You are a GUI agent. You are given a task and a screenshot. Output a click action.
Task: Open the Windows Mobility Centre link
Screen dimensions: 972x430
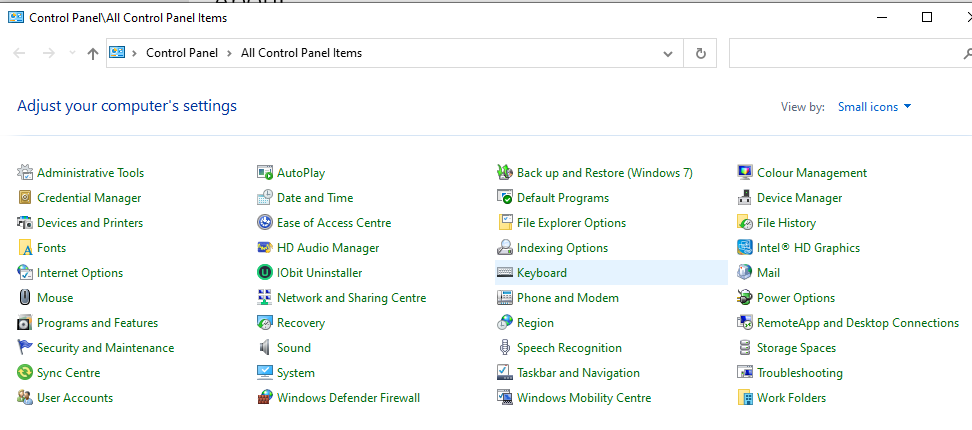(584, 397)
